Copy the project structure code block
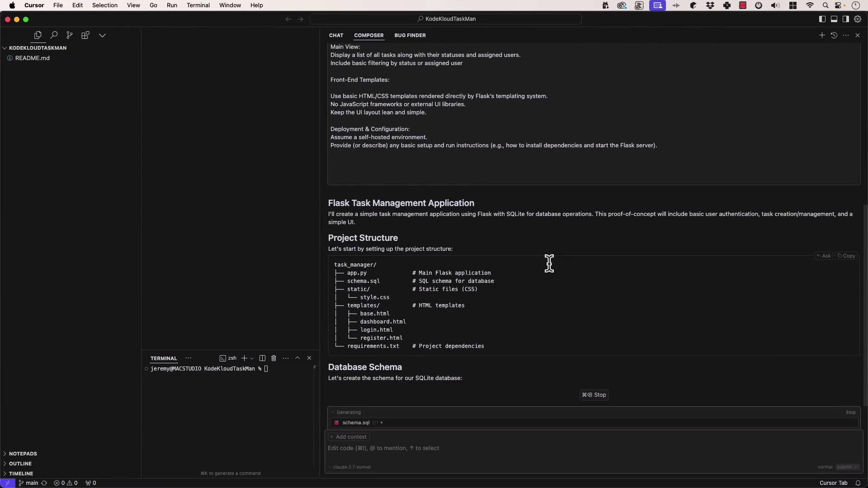Image resolution: width=868 pixels, height=488 pixels. point(846,256)
